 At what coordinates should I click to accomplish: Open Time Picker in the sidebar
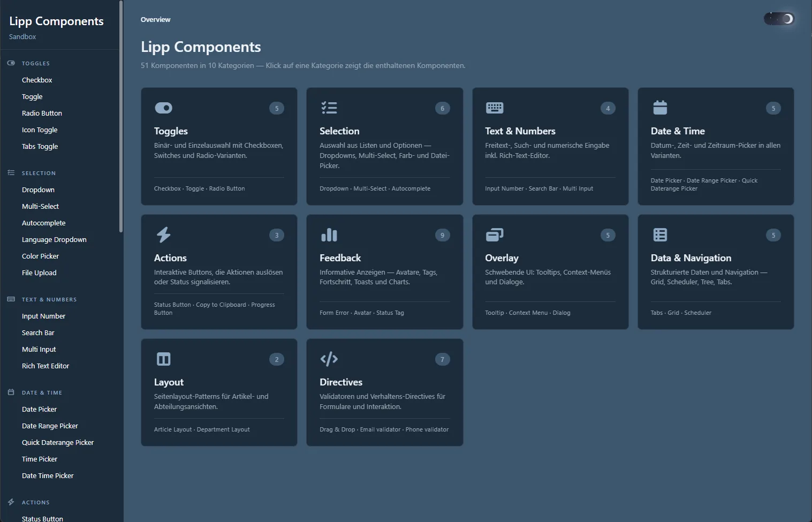40,459
